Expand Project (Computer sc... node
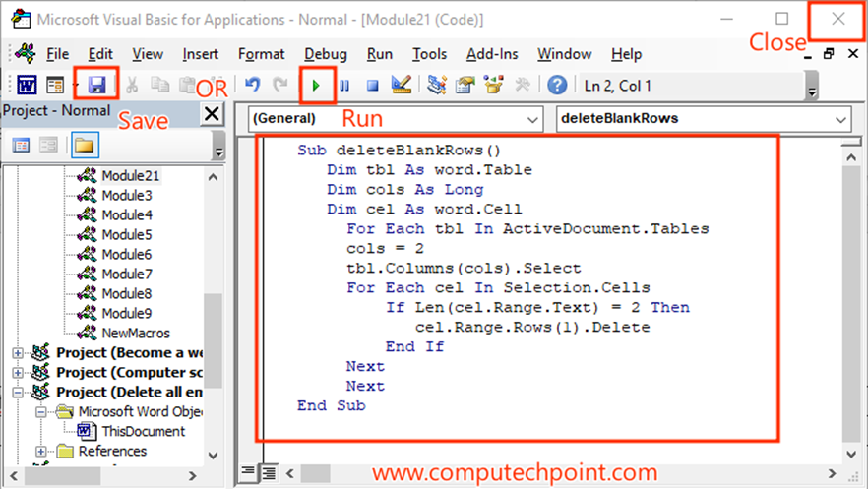 (18, 372)
